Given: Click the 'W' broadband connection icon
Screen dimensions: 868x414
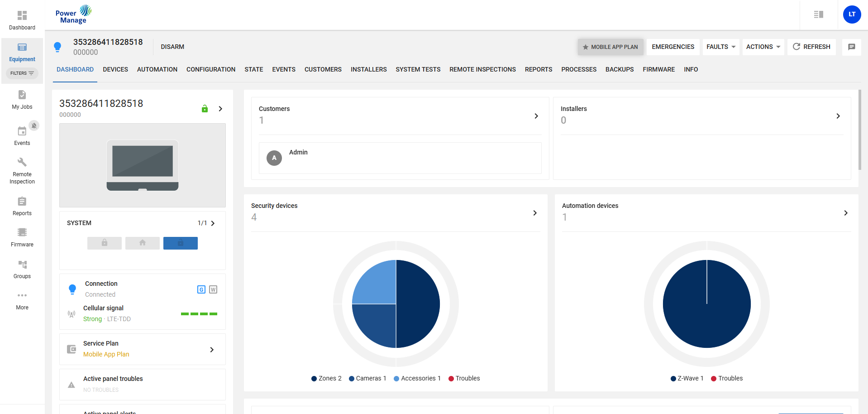Looking at the screenshot, I should point(213,289).
